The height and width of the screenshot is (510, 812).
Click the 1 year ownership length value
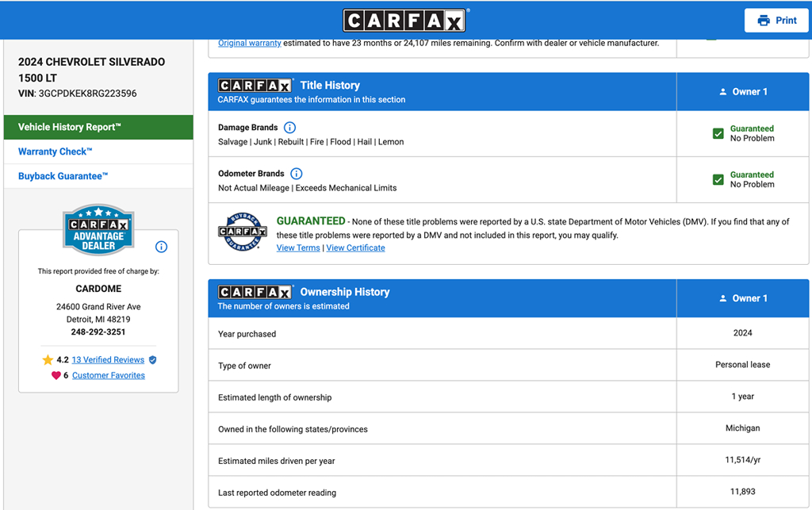click(742, 396)
